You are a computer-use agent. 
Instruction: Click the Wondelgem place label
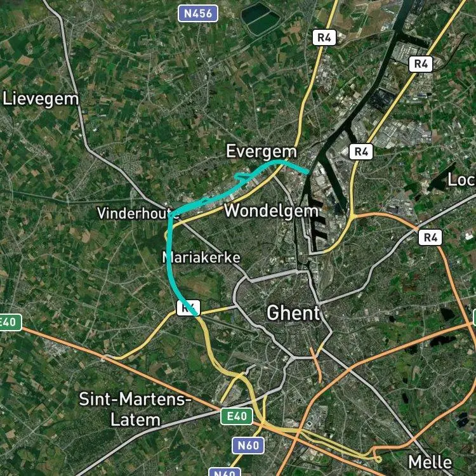tap(271, 211)
